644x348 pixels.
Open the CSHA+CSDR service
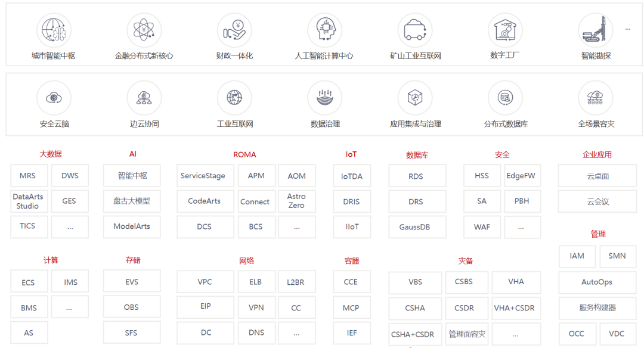pos(415,334)
